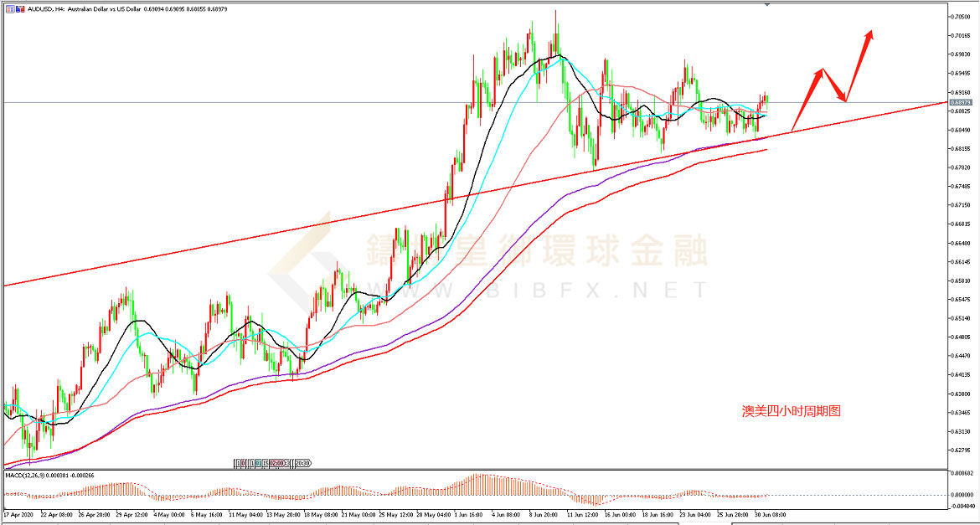Select the pink 02:00 event marker

[x=275, y=463]
